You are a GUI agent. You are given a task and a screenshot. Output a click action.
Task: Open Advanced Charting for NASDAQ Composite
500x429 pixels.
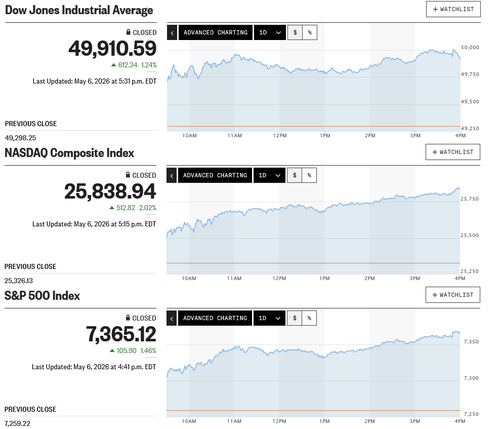[x=215, y=175]
